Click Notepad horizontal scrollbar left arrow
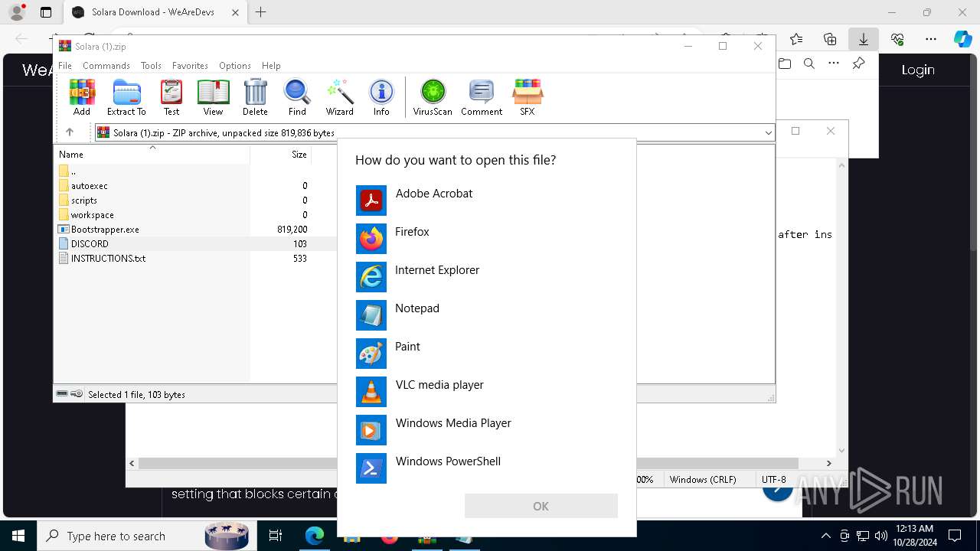This screenshot has height=551, width=980. pos(132,463)
